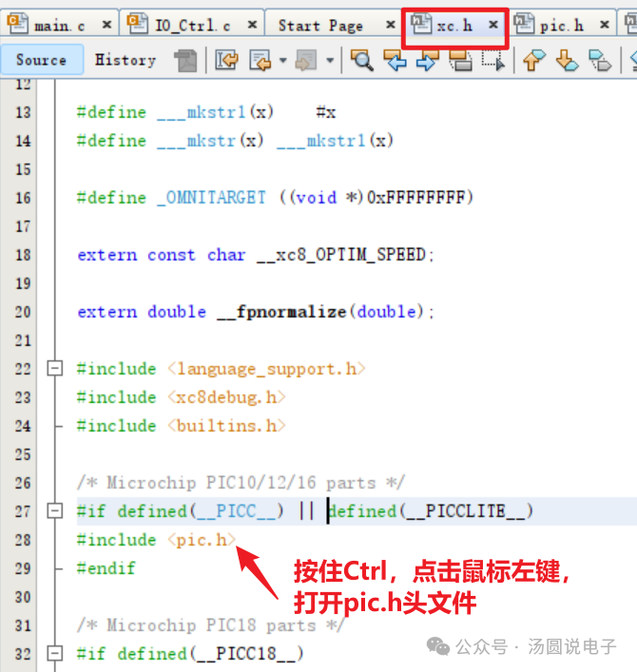Click line number 13 in the gutter
The width and height of the screenshot is (637, 672).
pyautogui.click(x=23, y=112)
